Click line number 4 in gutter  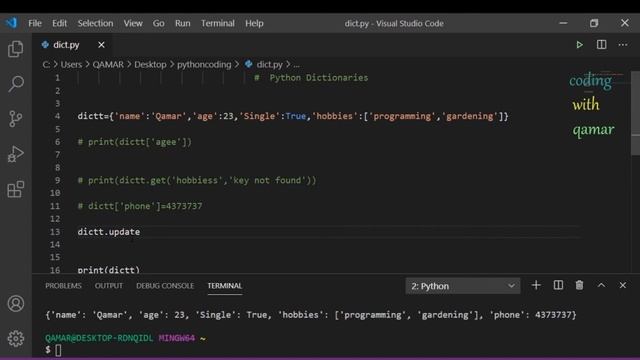pos(58,116)
